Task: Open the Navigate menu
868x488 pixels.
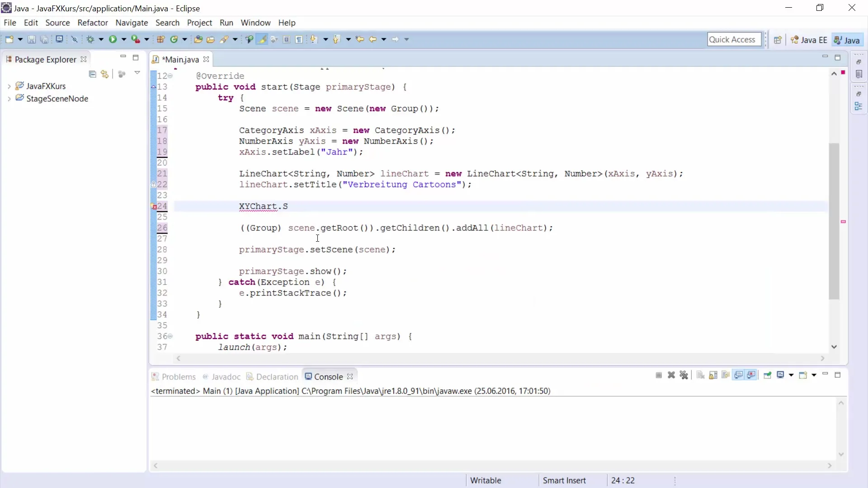Action: (x=132, y=23)
